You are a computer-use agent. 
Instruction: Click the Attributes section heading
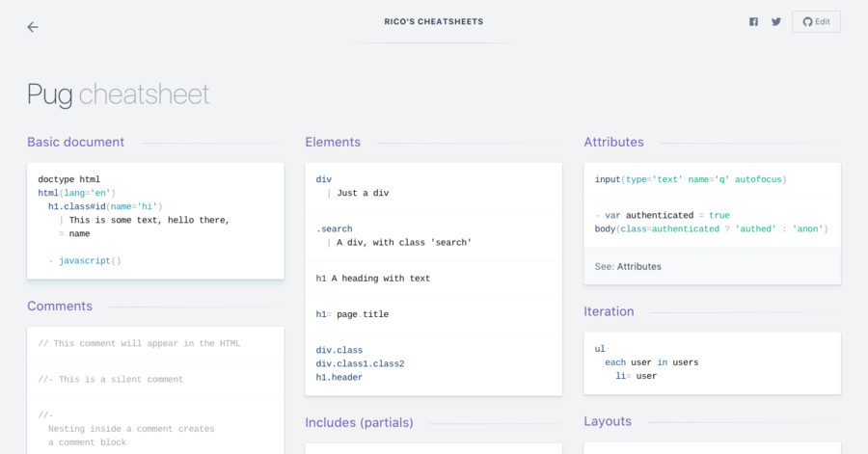613,142
